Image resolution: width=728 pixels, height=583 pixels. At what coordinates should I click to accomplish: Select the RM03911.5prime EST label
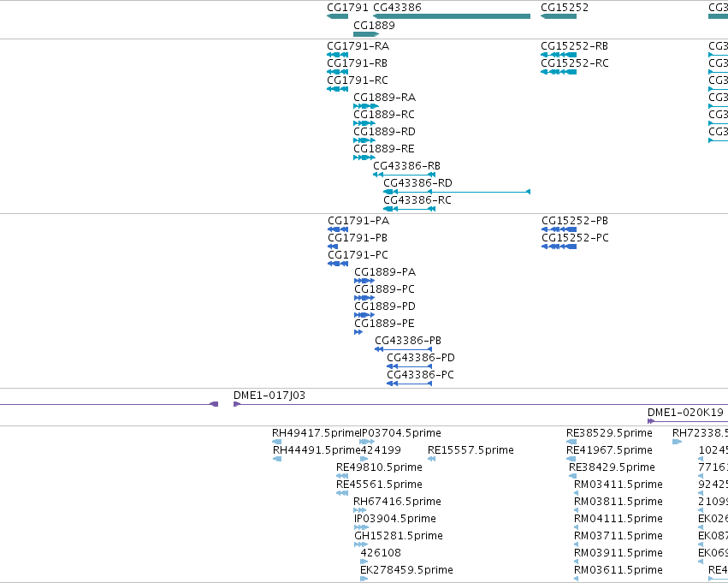point(619,554)
